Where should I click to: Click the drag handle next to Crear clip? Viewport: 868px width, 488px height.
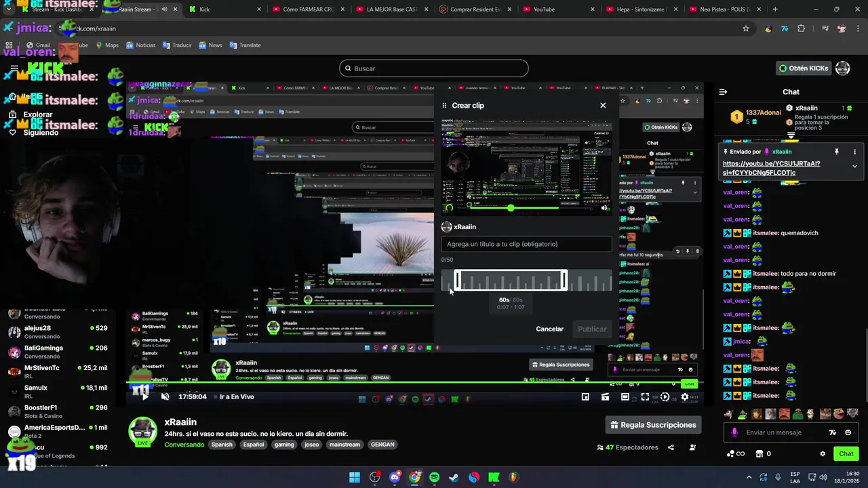444,105
